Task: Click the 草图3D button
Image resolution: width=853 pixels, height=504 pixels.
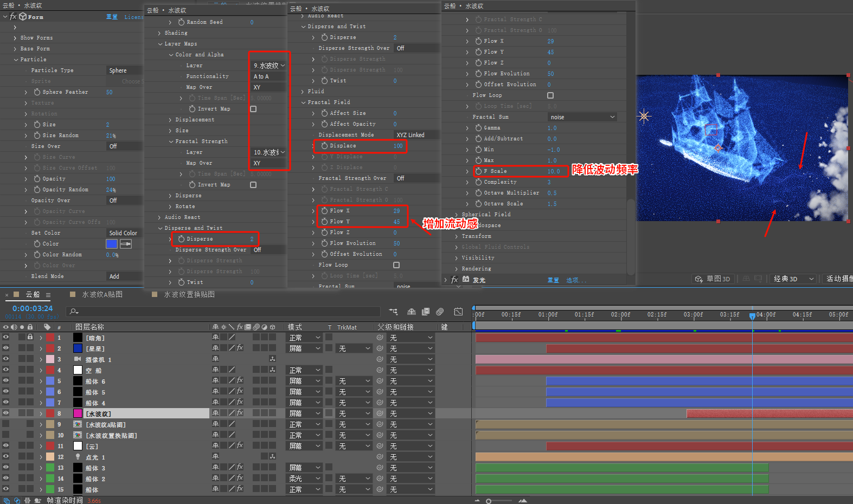Action: [x=713, y=279]
